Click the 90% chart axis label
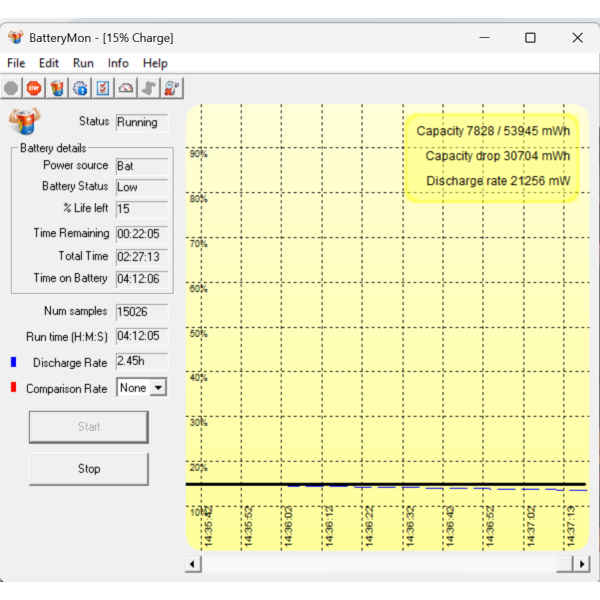This screenshot has height=600, width=600. click(198, 154)
